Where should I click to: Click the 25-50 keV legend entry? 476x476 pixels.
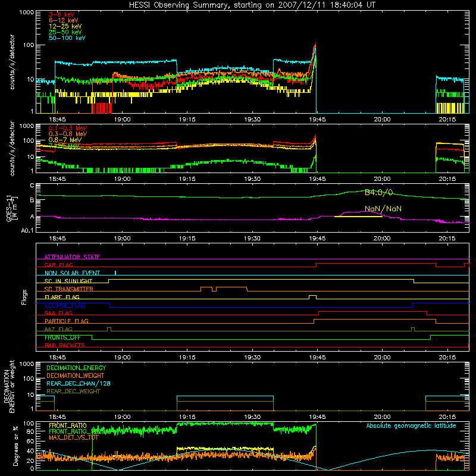coord(65,32)
